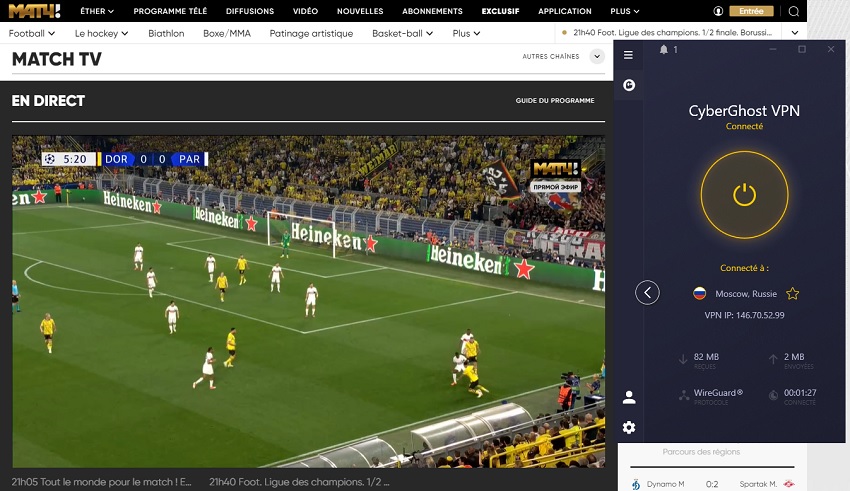Viewport: 850px width, 491px height.
Task: Toggle the VPN power button
Action: 744,195
